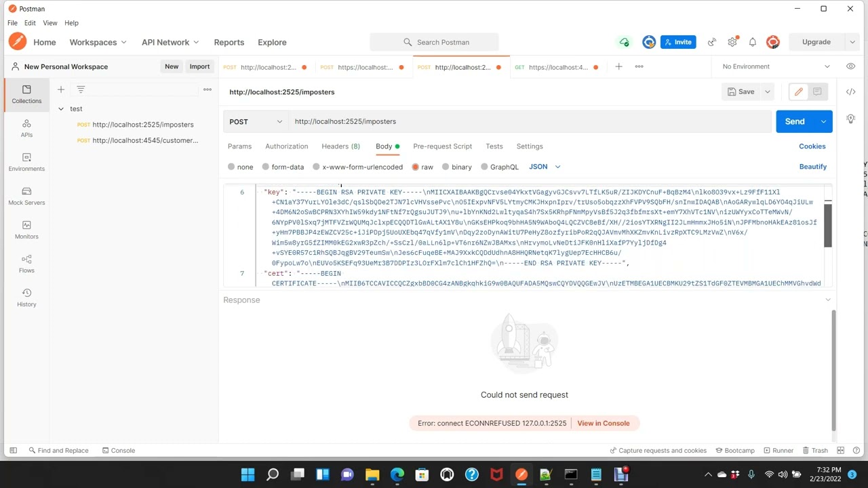Open Microsoft Edge from taskbar

[x=397, y=474]
